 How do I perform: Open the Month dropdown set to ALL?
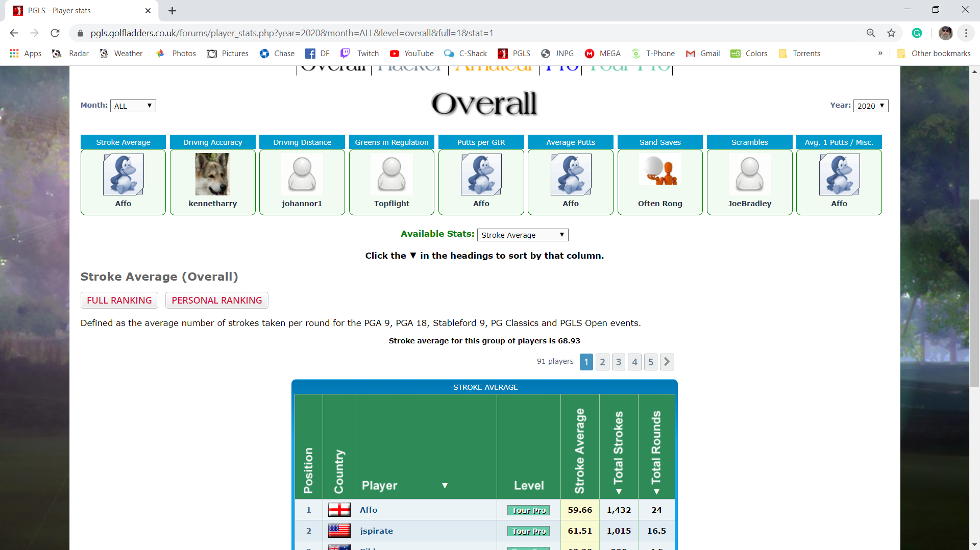click(133, 106)
